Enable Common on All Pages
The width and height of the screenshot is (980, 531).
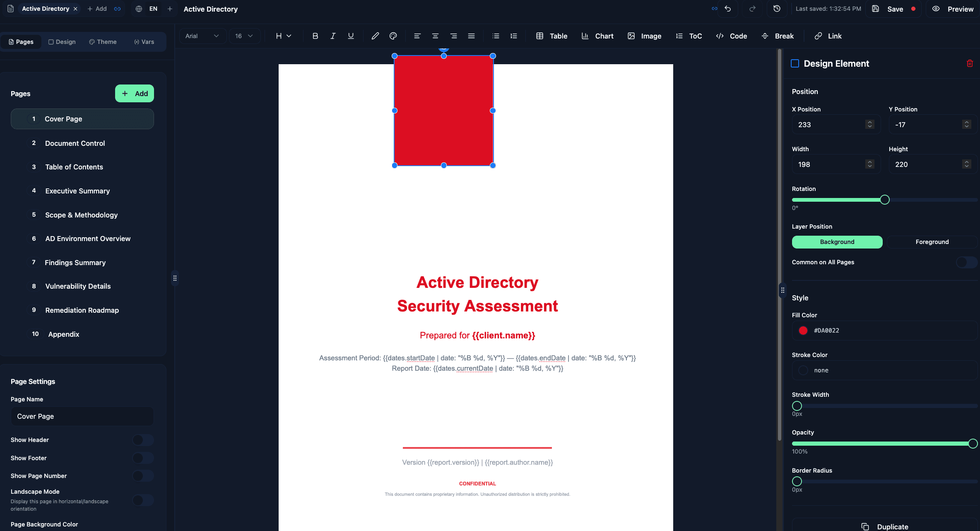point(966,262)
